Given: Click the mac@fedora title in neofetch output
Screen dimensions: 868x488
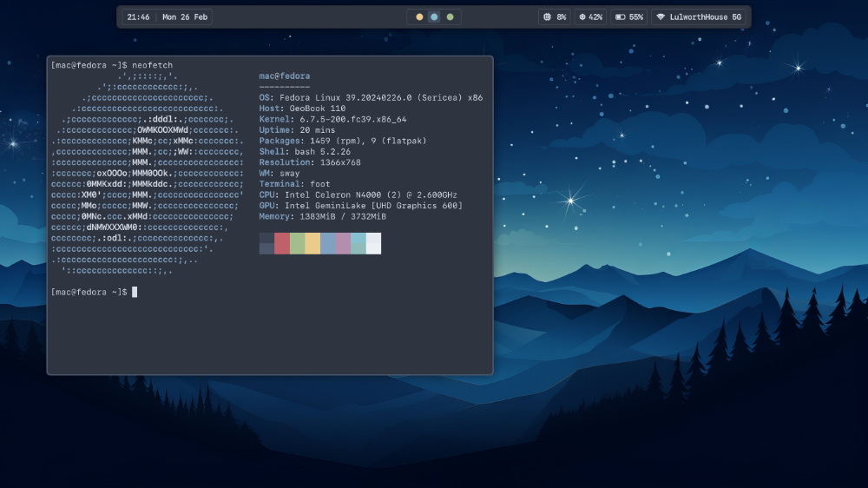Looking at the screenshot, I should [x=284, y=76].
